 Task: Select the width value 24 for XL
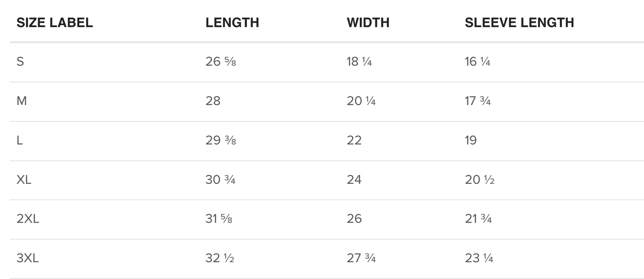point(354,180)
